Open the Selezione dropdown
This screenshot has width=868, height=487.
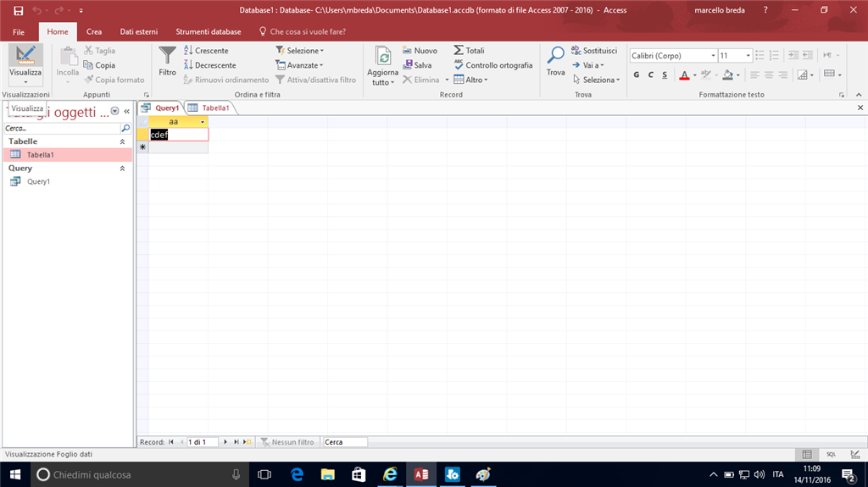pos(299,50)
